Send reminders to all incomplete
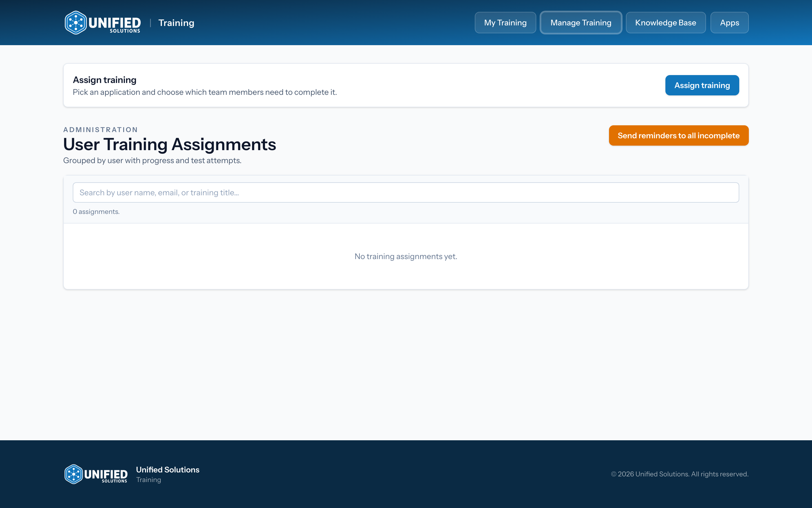The height and width of the screenshot is (508, 812). (678, 135)
